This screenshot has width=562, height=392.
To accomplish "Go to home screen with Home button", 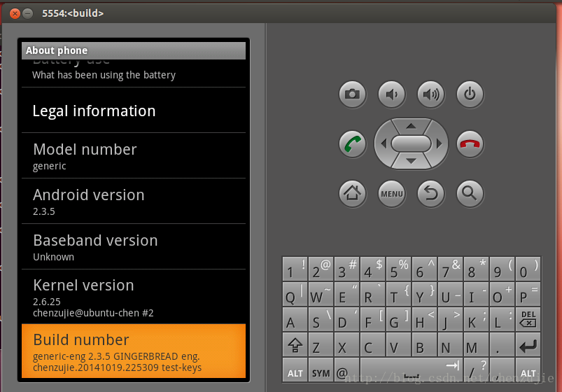I will [352, 194].
